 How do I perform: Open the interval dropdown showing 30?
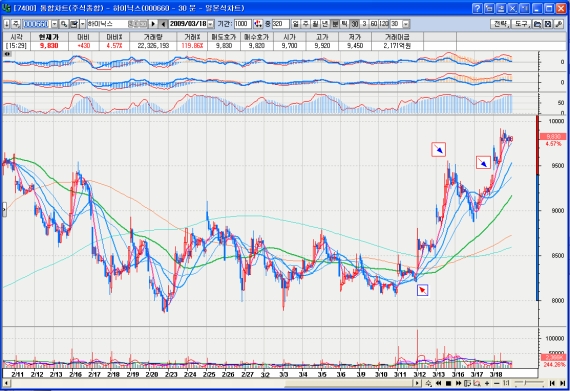406,24
